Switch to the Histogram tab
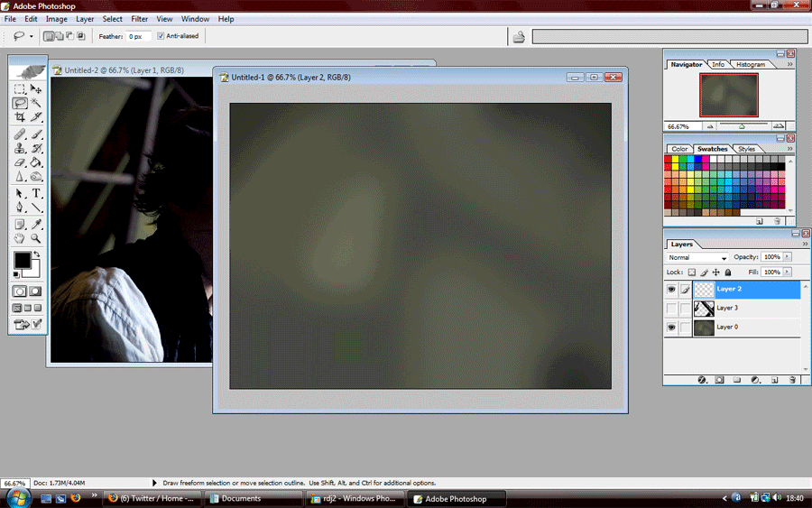 751,65
